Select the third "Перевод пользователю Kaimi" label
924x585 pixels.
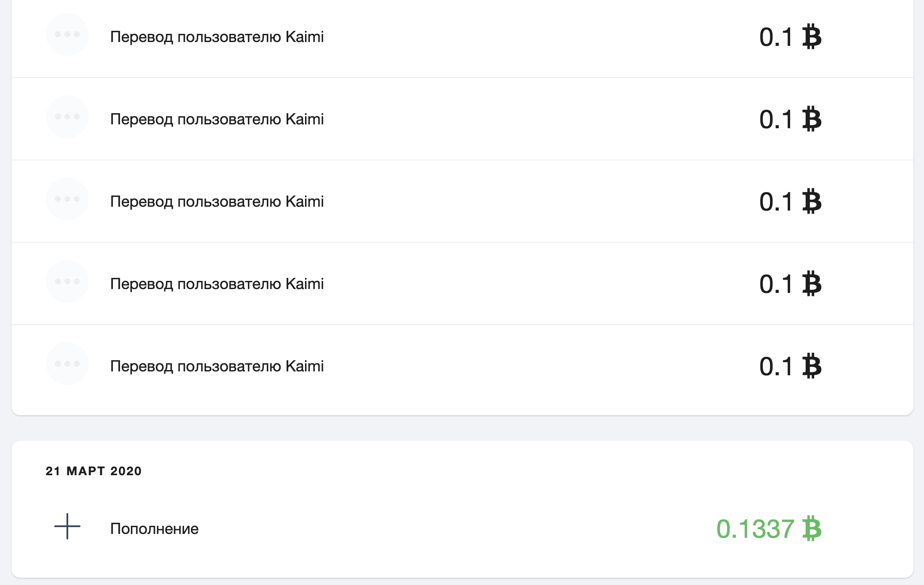click(x=217, y=202)
